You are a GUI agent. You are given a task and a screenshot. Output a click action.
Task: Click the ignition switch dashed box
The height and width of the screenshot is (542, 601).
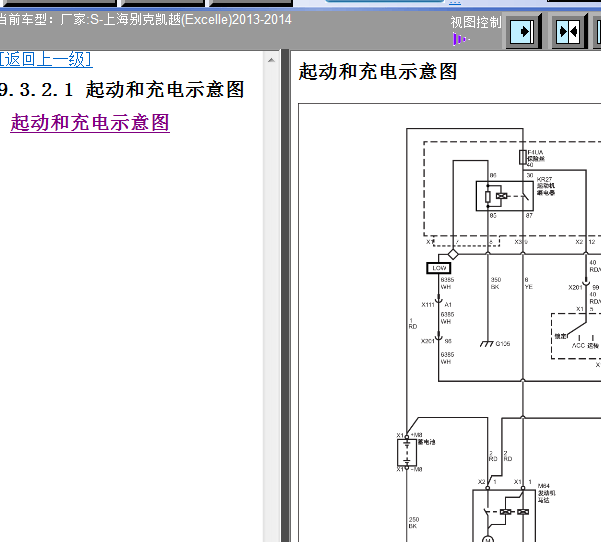point(576,336)
